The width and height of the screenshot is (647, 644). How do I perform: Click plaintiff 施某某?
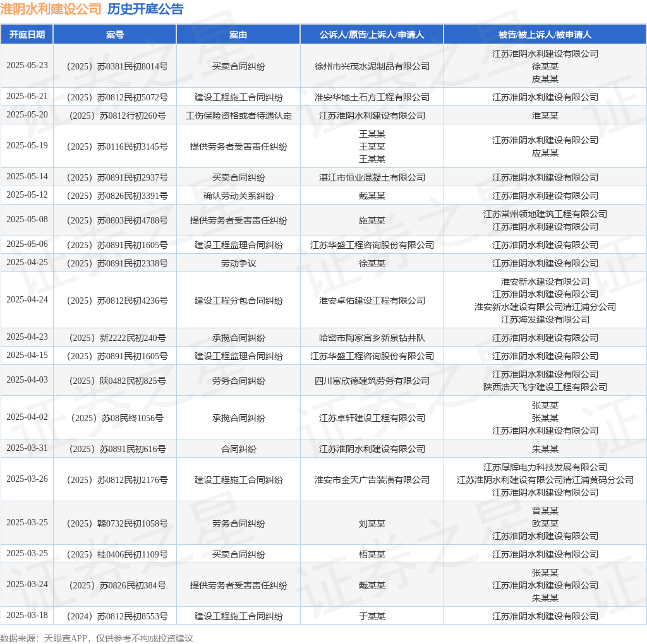[x=372, y=220]
